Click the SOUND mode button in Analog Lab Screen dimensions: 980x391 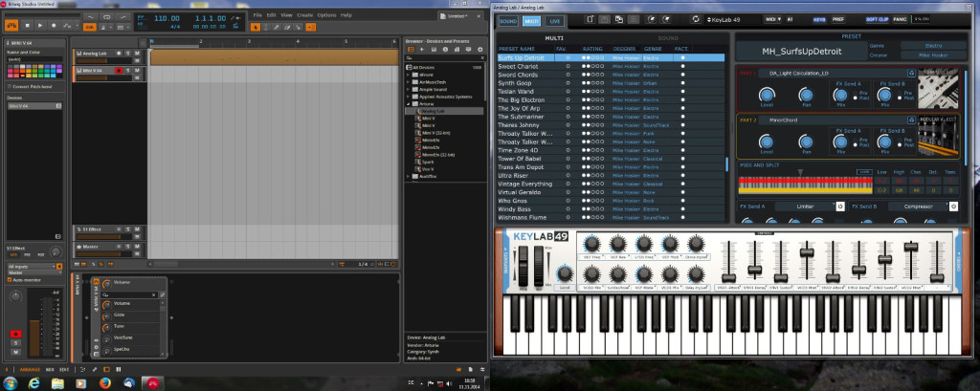508,21
